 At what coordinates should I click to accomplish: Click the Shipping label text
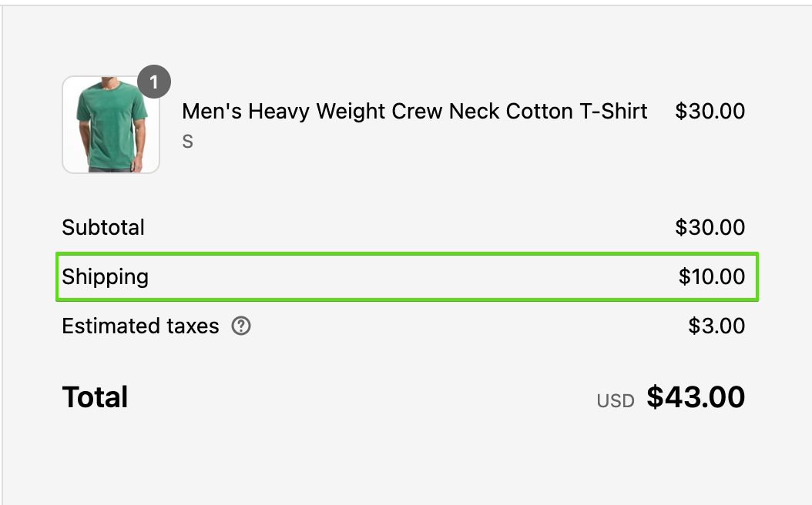[x=105, y=277]
